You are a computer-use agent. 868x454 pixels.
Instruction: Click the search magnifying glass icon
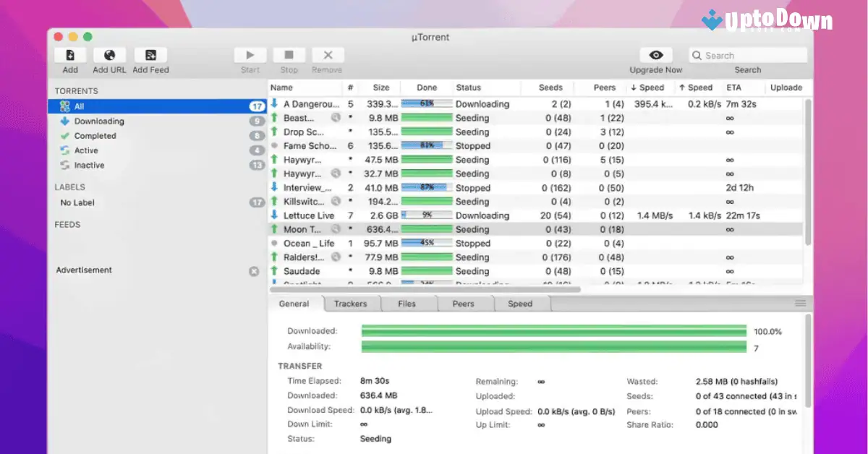click(x=696, y=54)
